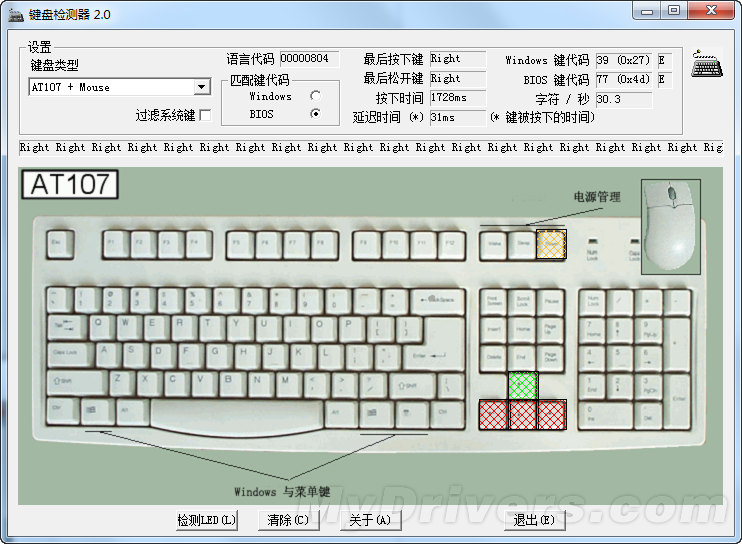The image size is (742, 544).
Task: Click the Z key on keyboard image
Action: [121, 383]
